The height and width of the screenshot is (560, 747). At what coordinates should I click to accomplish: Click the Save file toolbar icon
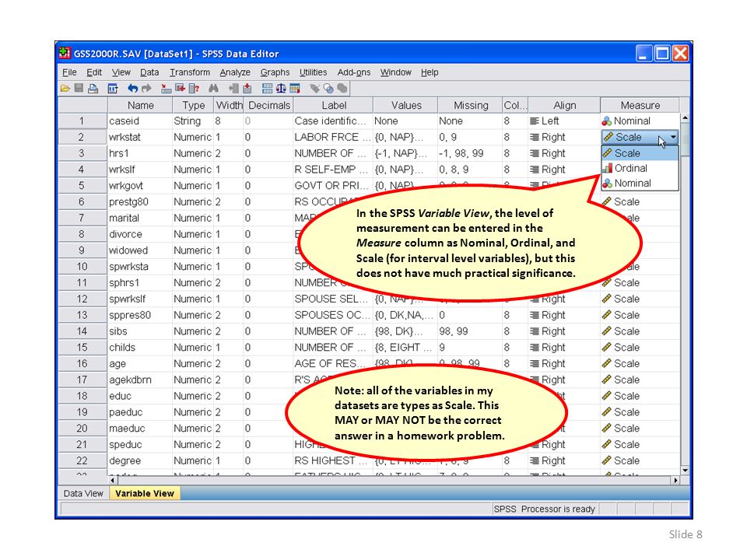tap(79, 88)
